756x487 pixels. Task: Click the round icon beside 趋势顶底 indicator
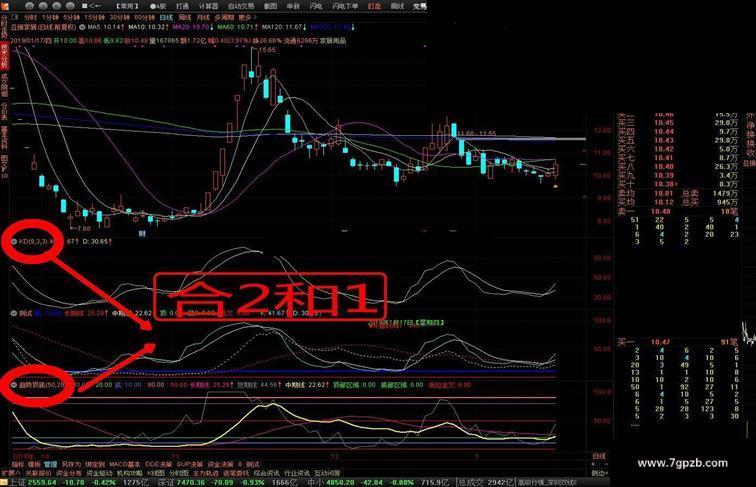tap(14, 385)
